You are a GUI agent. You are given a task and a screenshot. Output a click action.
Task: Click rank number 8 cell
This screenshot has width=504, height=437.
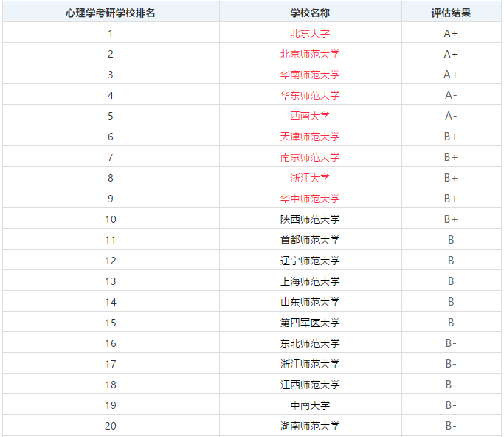(111, 178)
